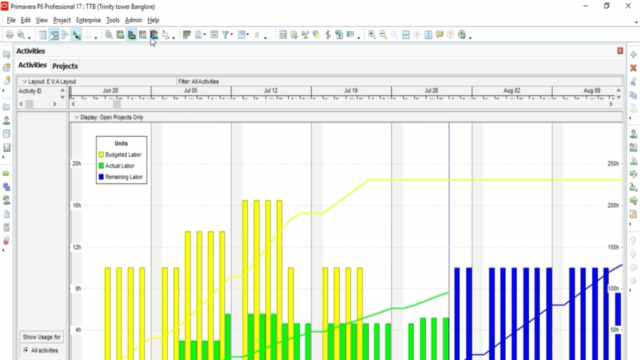Open the Print toolbar overflow arrow
This screenshot has height=360, width=640.
[x=29, y=38]
